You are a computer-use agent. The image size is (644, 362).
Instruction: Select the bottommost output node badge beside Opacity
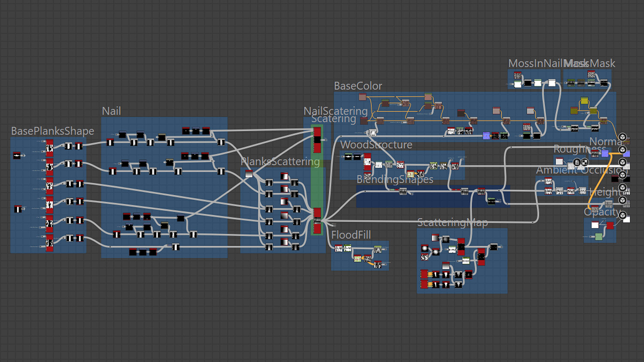point(623,215)
